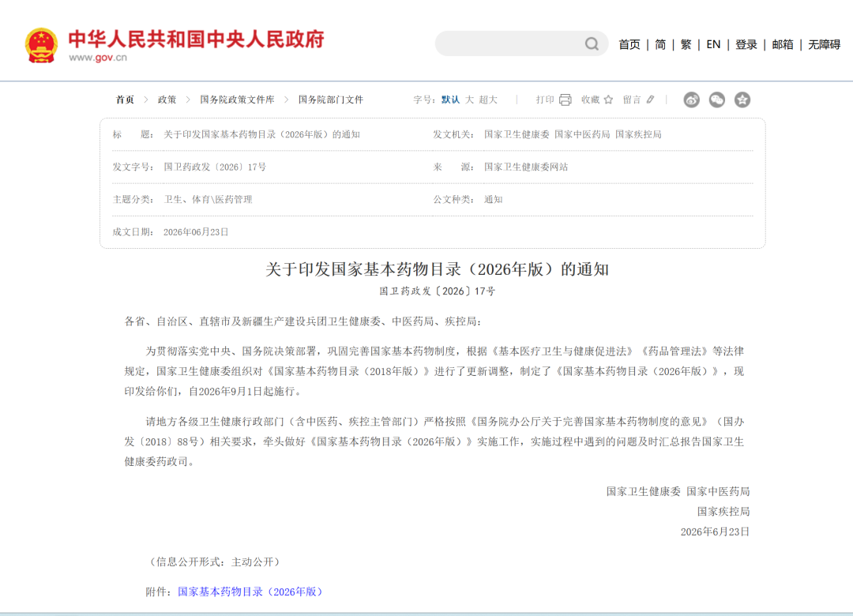
Task: Switch the site to 繁 traditional Chinese
Action: 686,45
